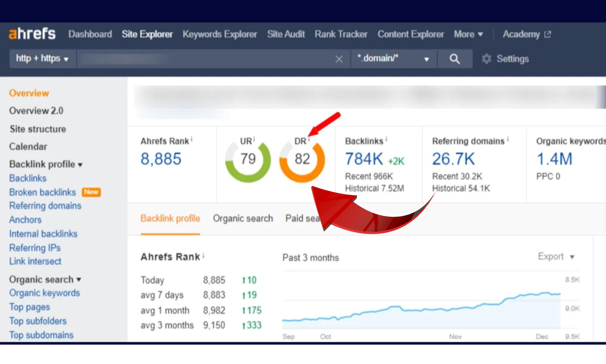Open Broken backlinks in the sidebar
606x364 pixels.
tap(42, 192)
